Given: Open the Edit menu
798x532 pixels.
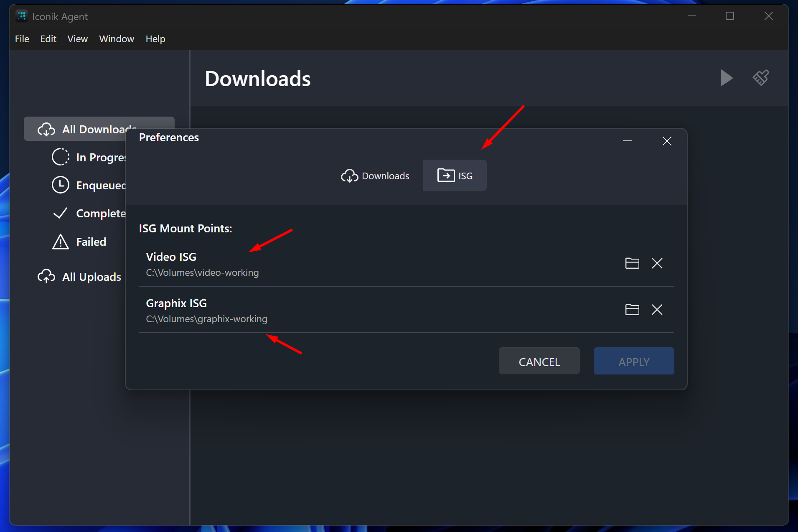Looking at the screenshot, I should click(48, 39).
